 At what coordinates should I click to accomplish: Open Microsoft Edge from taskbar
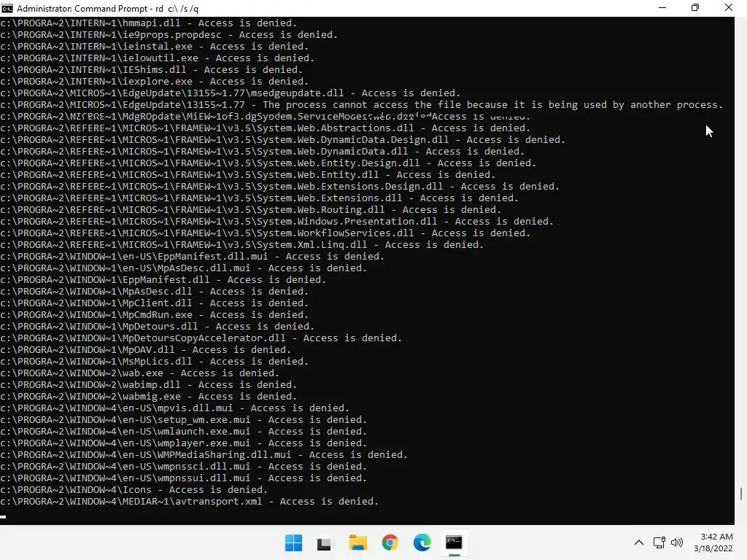tap(422, 542)
